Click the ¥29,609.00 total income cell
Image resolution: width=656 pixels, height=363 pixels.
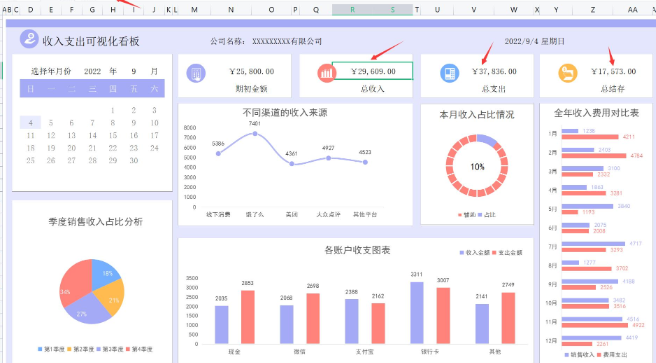pos(372,71)
